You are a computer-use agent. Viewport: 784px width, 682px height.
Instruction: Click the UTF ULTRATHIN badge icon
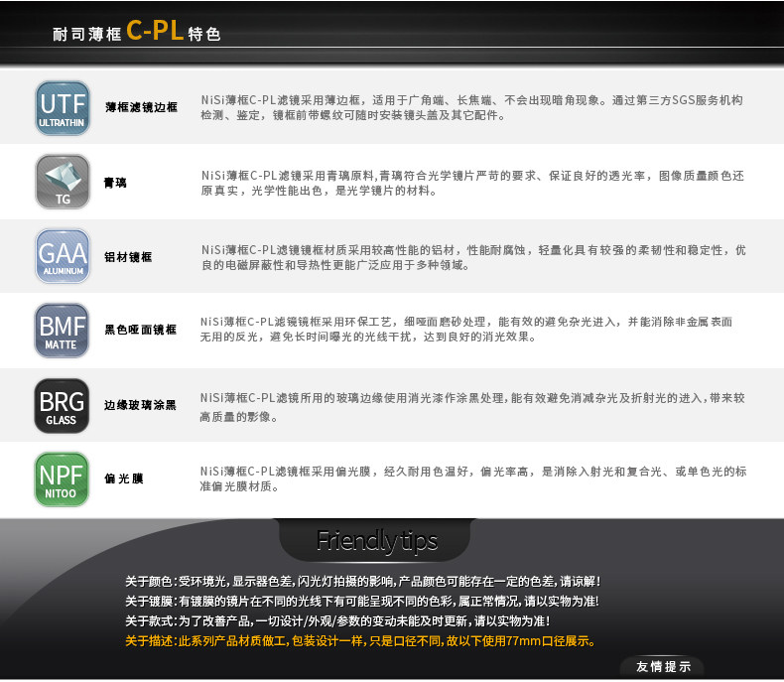[x=63, y=108]
